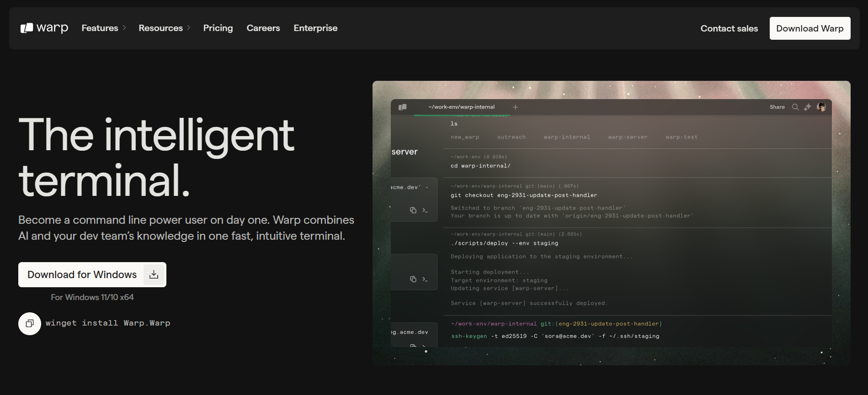
Task: Copy the winget install command
Action: (30, 323)
